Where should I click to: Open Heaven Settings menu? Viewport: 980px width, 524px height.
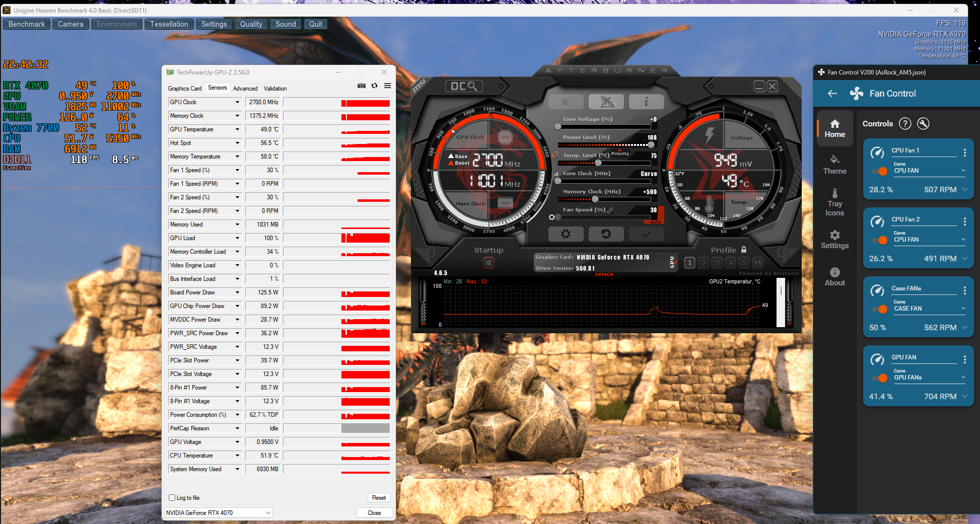click(214, 24)
